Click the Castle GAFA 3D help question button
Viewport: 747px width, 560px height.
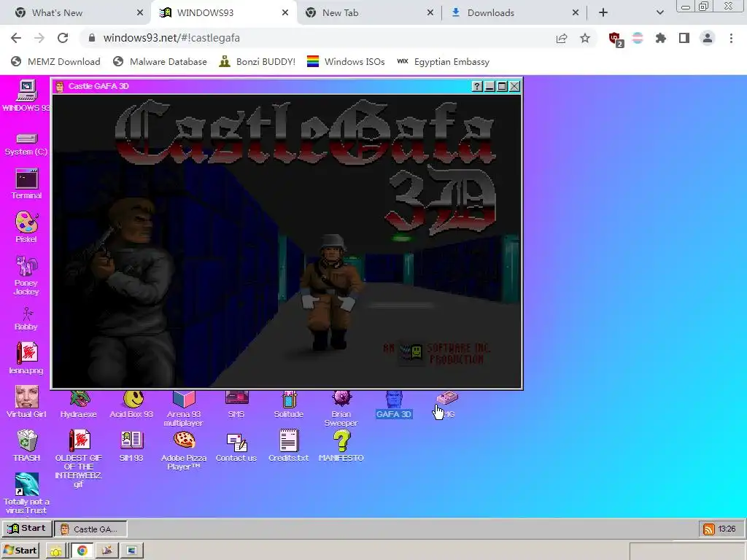pos(477,86)
